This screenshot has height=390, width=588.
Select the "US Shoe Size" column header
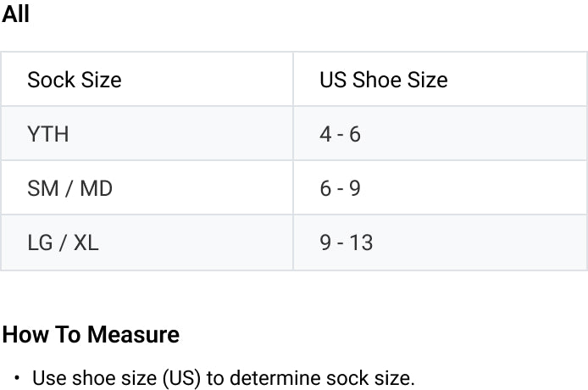pyautogui.click(x=383, y=80)
